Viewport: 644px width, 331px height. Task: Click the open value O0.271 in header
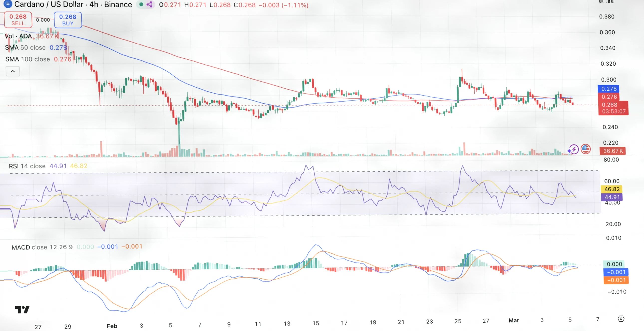click(170, 5)
